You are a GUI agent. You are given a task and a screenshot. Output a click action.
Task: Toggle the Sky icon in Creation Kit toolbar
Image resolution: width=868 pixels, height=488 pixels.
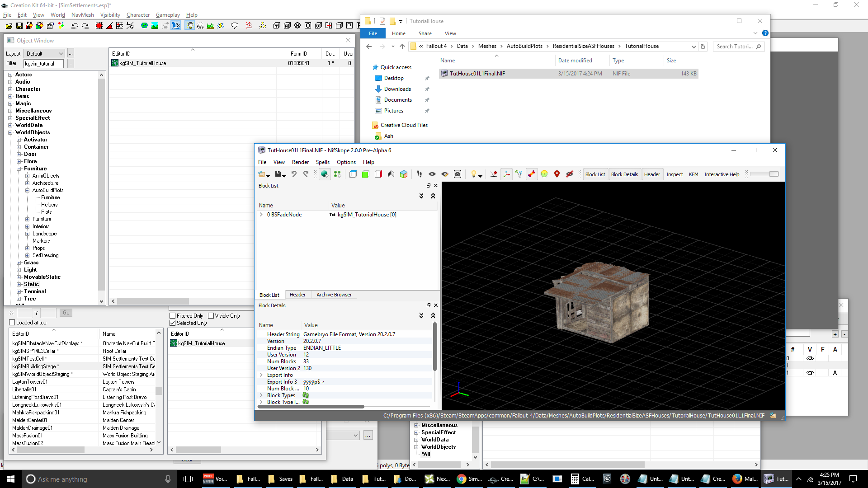(x=200, y=26)
